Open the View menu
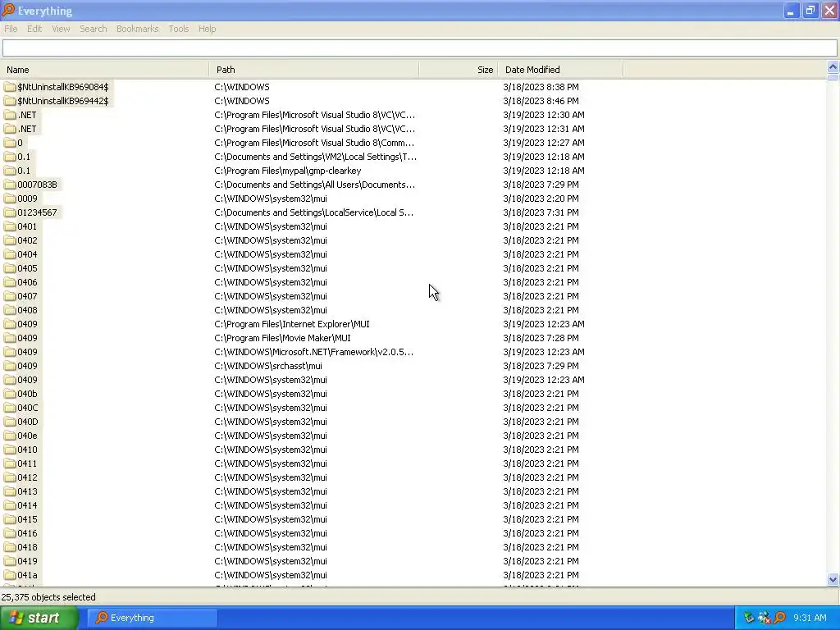 pos(61,29)
